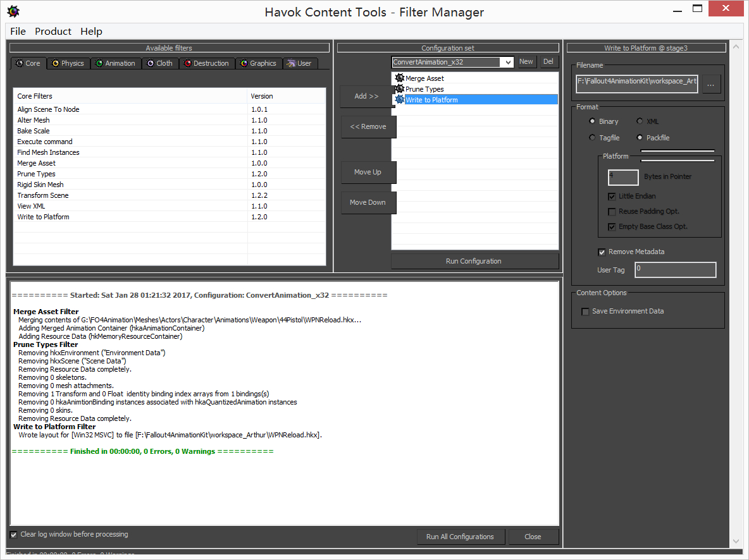Toggle Clear log window before processing

(13, 535)
